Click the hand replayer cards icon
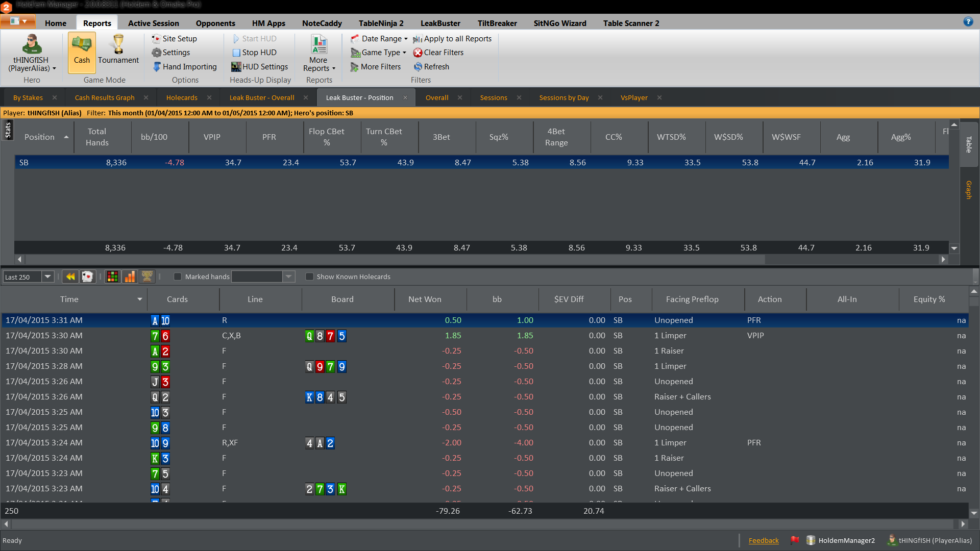 click(88, 277)
